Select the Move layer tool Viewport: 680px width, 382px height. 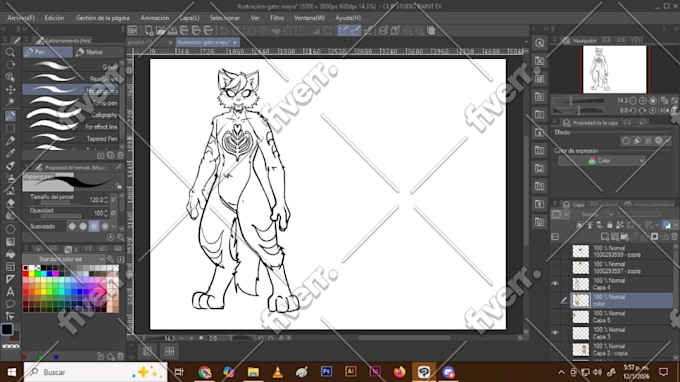point(10,90)
